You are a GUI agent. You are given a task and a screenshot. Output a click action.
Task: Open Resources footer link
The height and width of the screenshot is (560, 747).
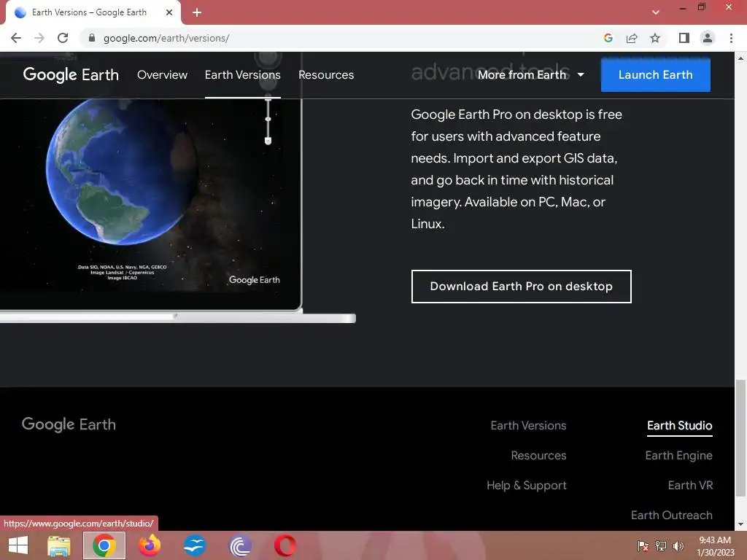[x=538, y=455]
